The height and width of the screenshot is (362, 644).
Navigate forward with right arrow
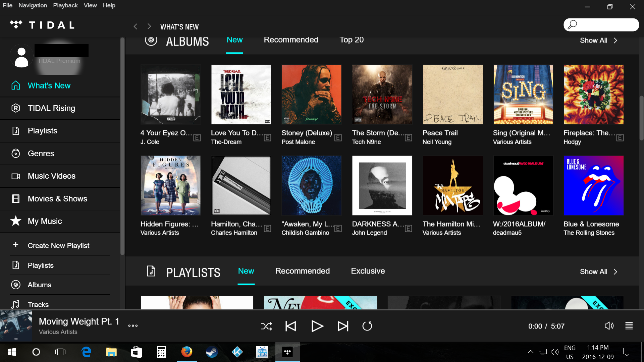pyautogui.click(x=149, y=26)
